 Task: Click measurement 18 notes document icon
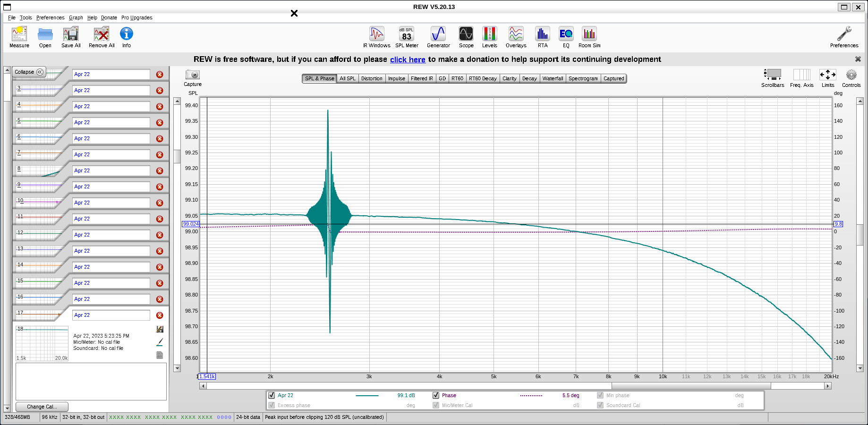[x=160, y=355]
